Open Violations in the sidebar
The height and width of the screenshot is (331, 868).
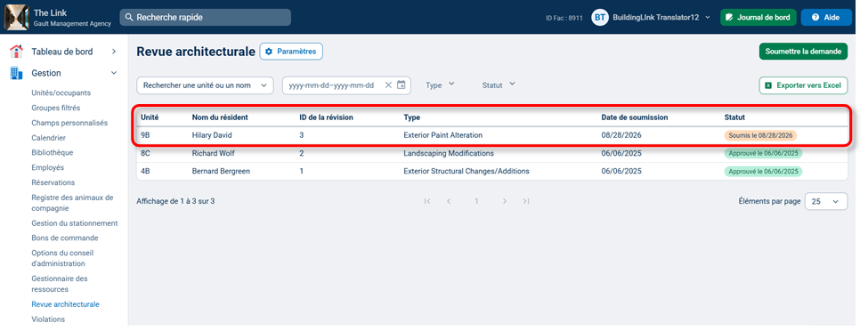pyautogui.click(x=48, y=319)
